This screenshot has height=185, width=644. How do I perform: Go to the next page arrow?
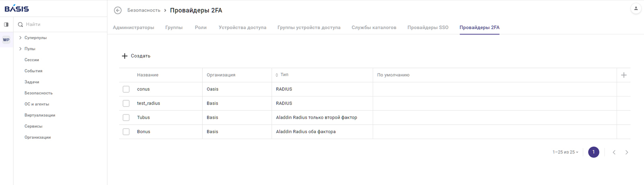(x=627, y=152)
